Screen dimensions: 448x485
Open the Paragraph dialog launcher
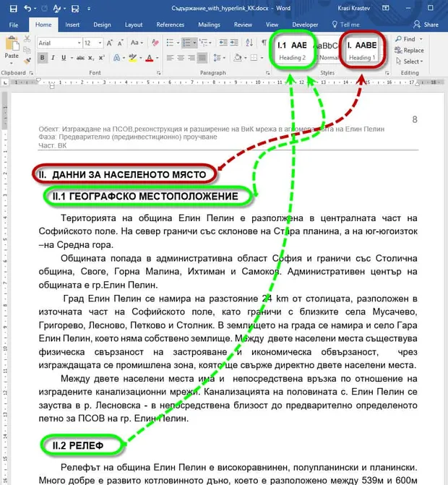pyautogui.click(x=268, y=73)
